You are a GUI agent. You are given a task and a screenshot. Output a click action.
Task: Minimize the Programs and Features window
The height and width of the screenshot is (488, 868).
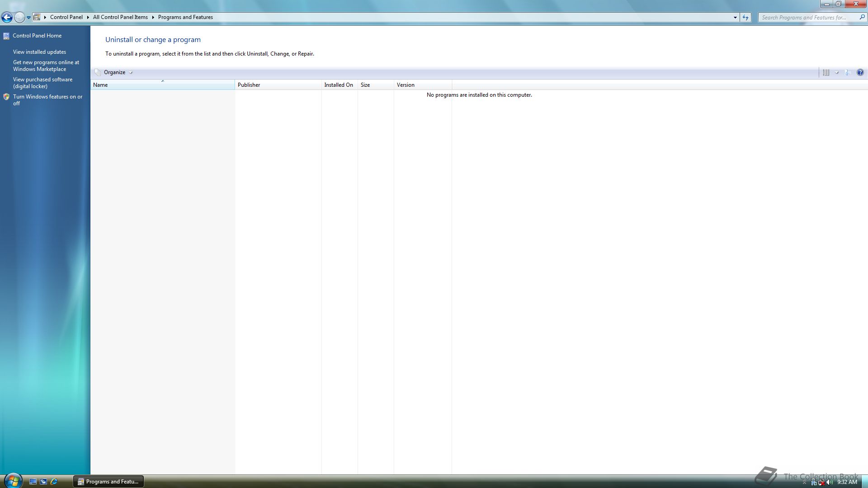[826, 4]
